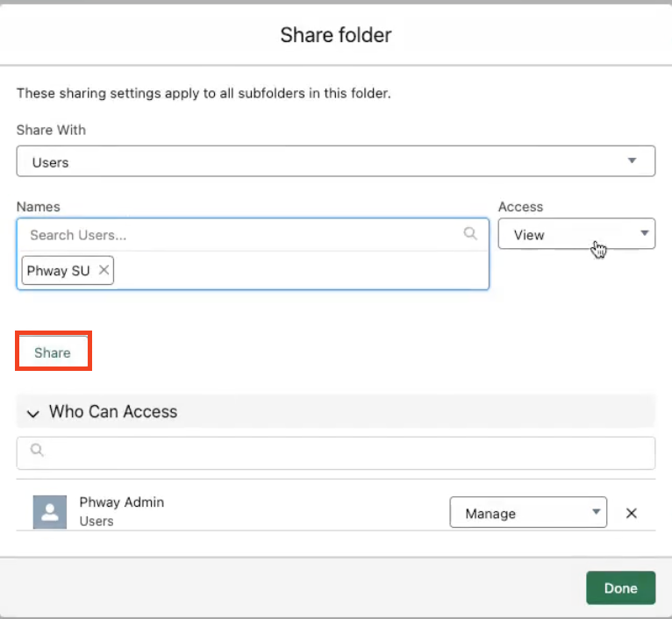This screenshot has height=619, width=672.
Task: Click Users label under Phway Admin
Action: point(97,522)
